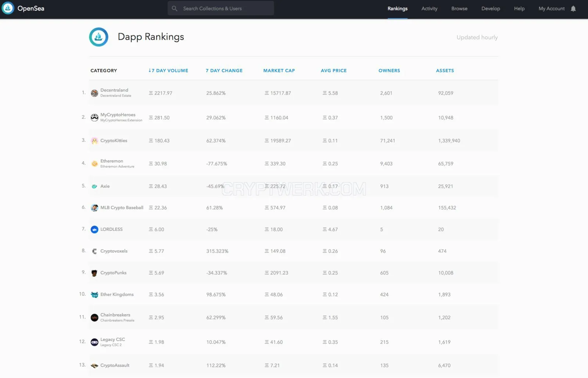Open the notifications bell icon
Screen dimensions: 588x378
click(x=573, y=8)
